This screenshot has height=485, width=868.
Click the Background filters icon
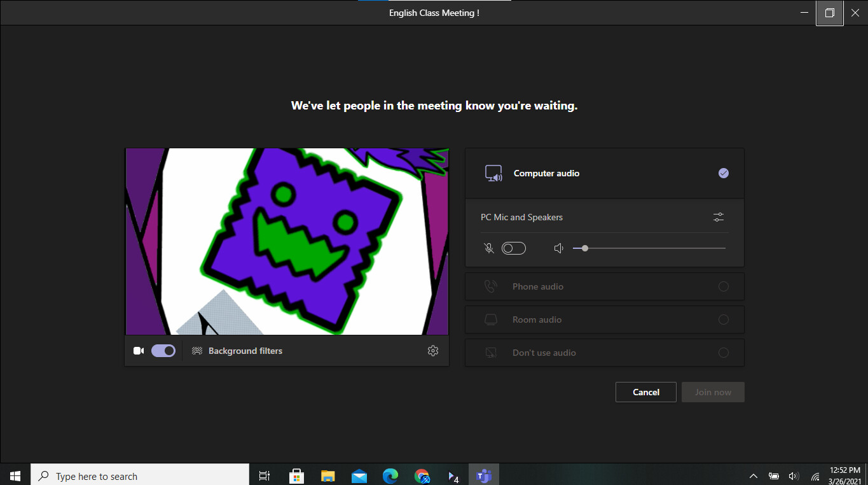point(197,351)
